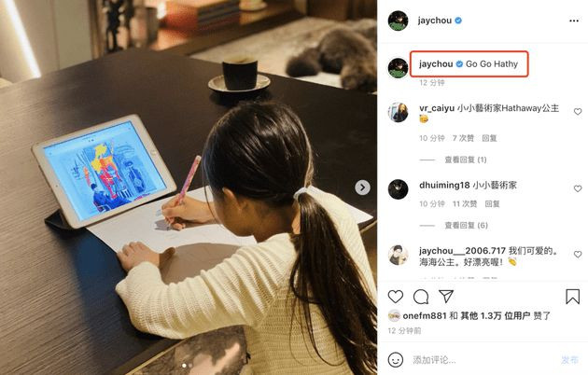Reply to vr_caiyu's comment via 回复
Screen dimensions: 588x375
[489, 138]
